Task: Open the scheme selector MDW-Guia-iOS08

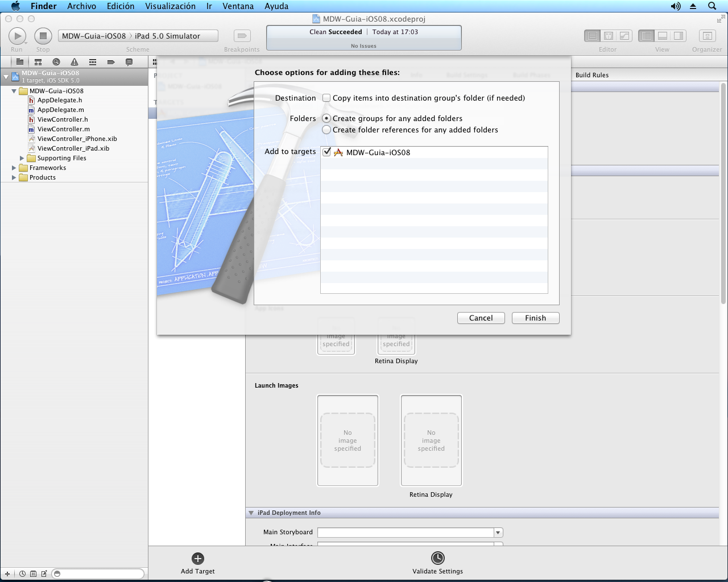Action: [x=94, y=36]
